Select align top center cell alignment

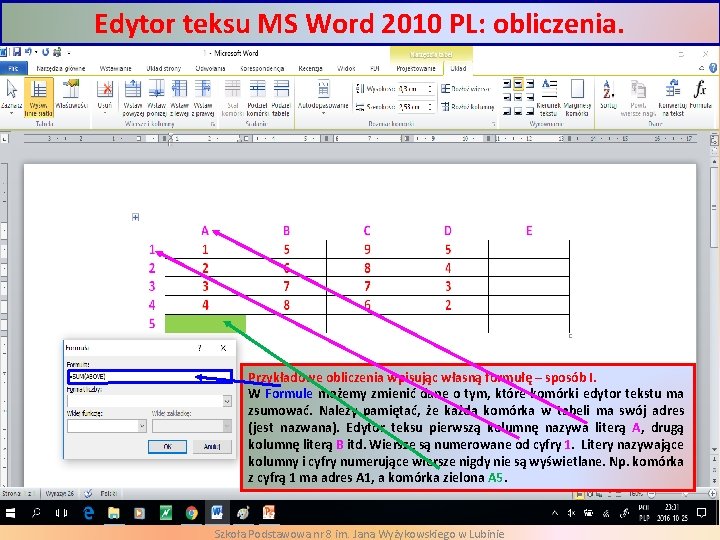point(518,84)
